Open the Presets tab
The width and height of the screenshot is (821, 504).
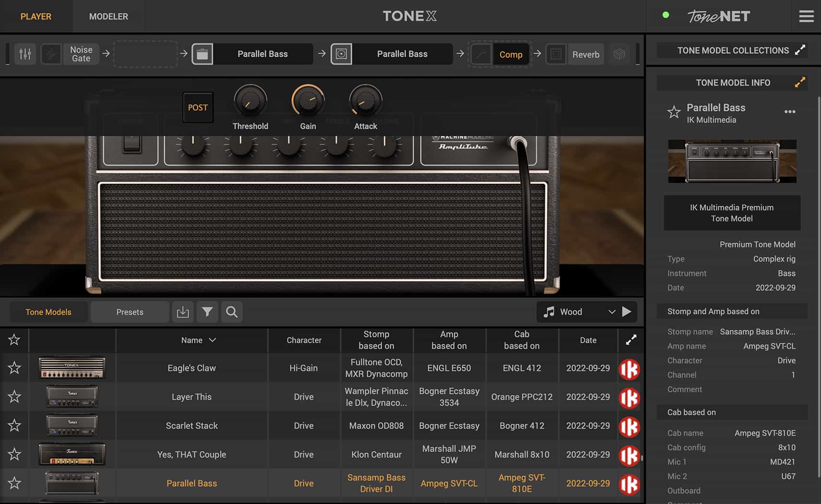[130, 312]
